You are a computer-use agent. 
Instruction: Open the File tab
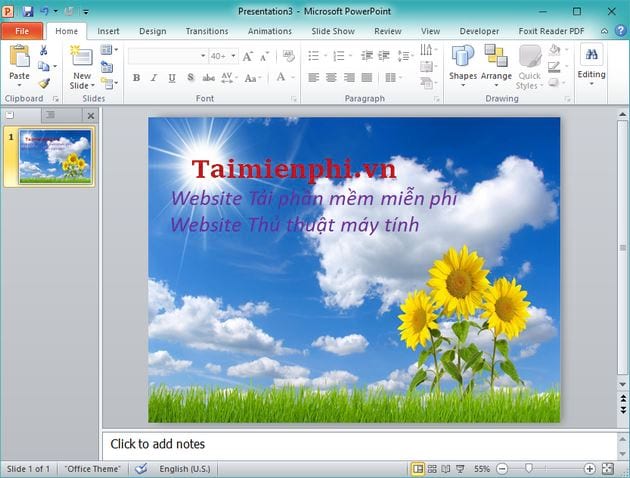pos(22,31)
